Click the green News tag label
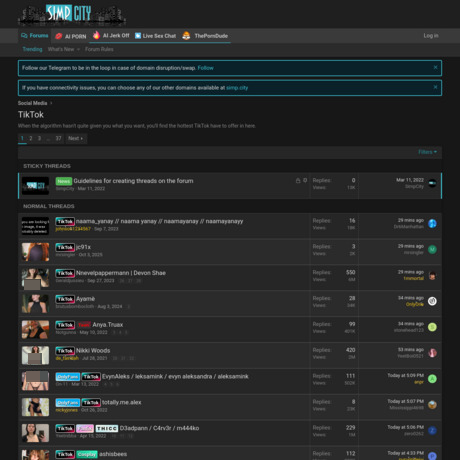 [x=64, y=181]
